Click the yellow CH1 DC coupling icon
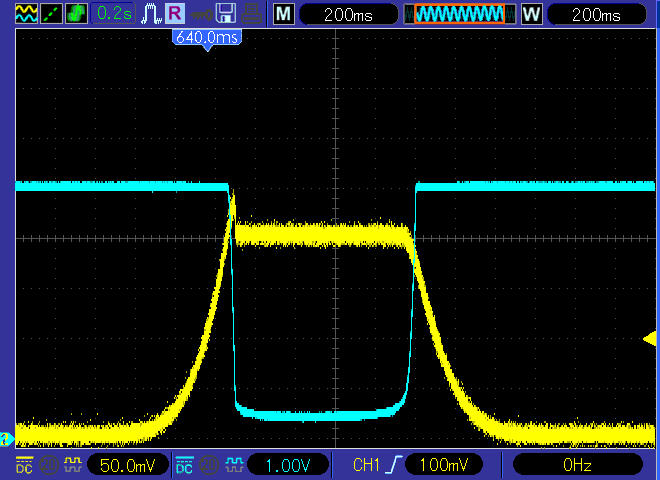 coord(24,465)
